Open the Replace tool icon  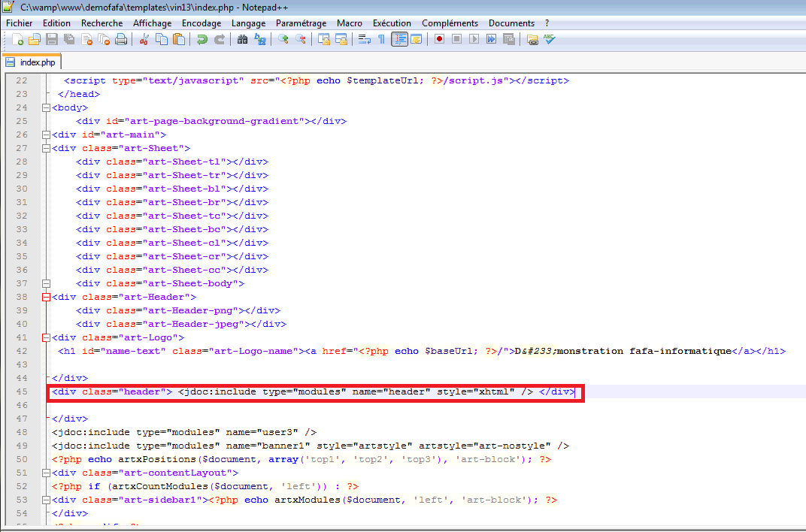tap(261, 40)
